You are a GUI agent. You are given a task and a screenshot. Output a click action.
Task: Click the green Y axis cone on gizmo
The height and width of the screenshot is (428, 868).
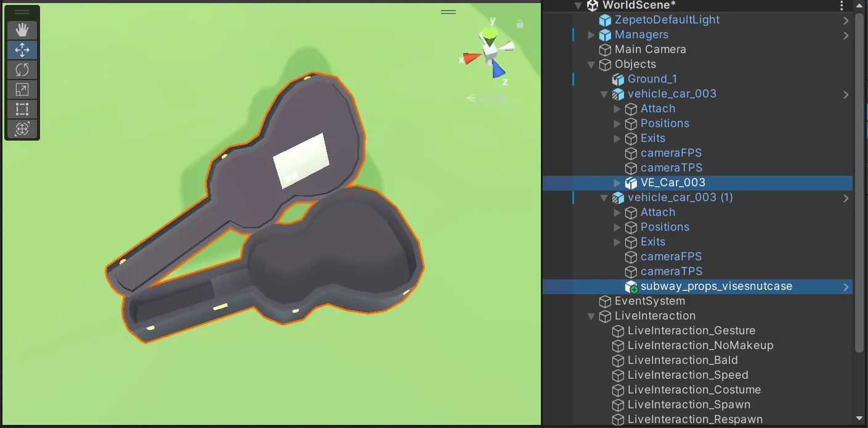(489, 34)
